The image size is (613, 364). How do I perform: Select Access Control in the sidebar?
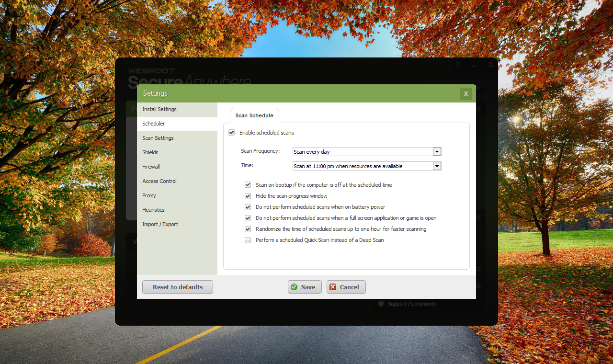pyautogui.click(x=159, y=181)
